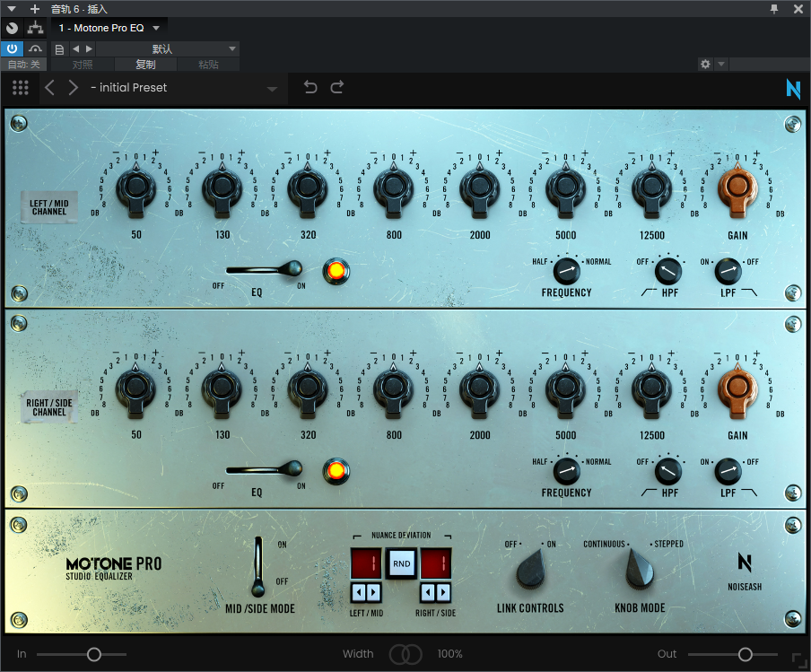
Task: Open the preset file page icon
Action: point(59,49)
